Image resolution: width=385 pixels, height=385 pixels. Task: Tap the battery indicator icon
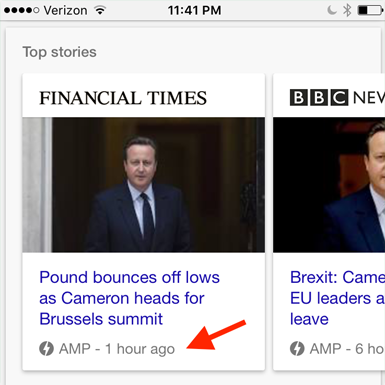370,10
